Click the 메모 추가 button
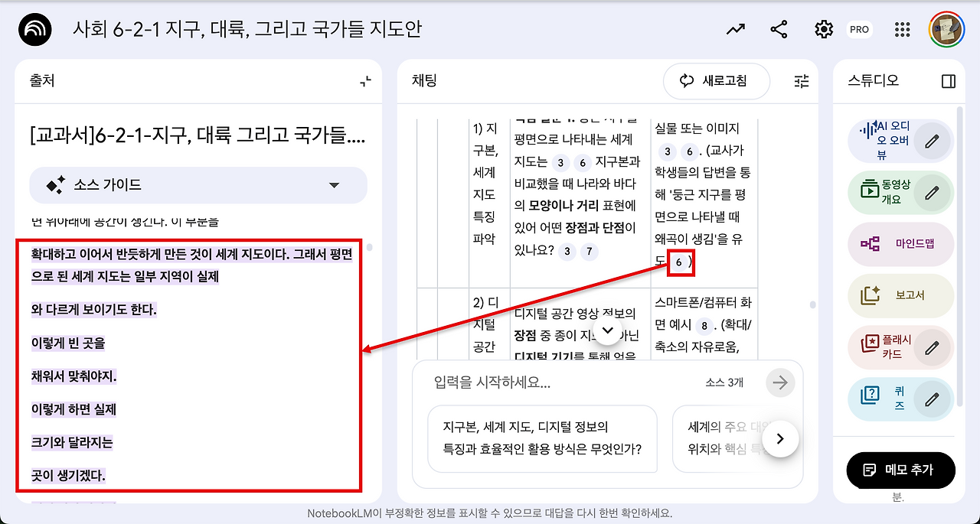This screenshot has width=980, height=524. coord(900,470)
